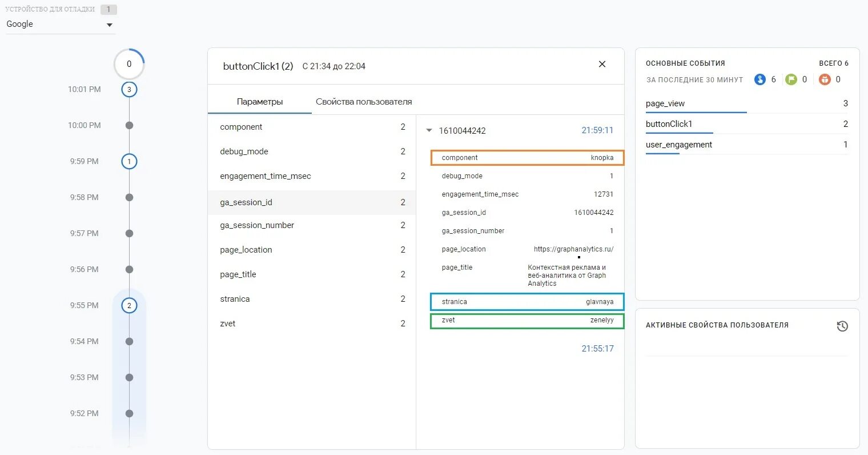Click the top circle showing 0 events
Image resolution: width=868 pixels, height=455 pixels.
point(129,64)
